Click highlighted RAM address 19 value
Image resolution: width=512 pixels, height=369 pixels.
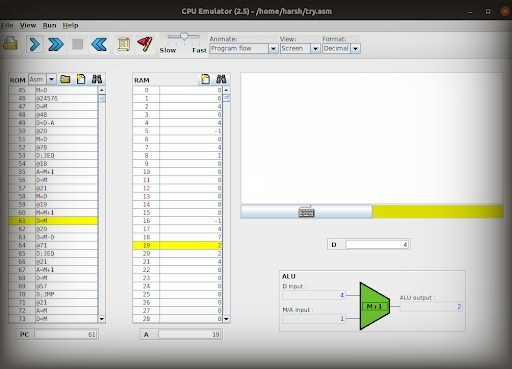tap(191, 245)
